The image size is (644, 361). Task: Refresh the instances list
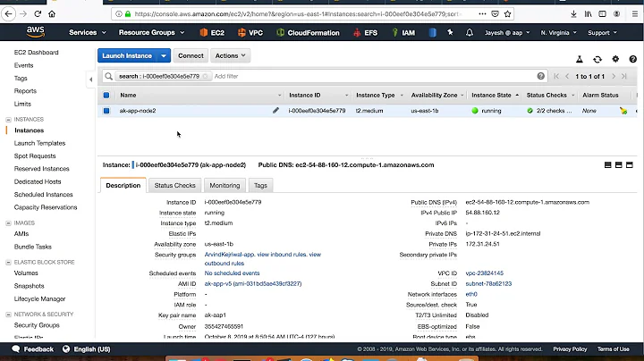(x=597, y=60)
